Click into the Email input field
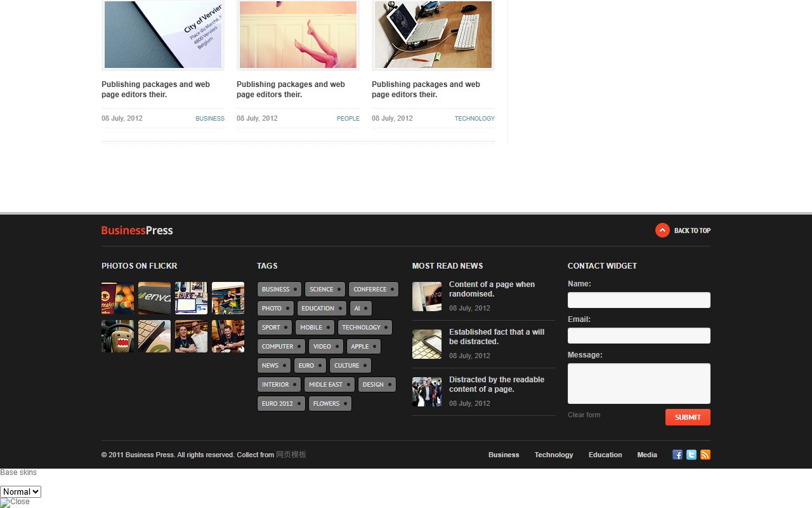 pos(639,336)
